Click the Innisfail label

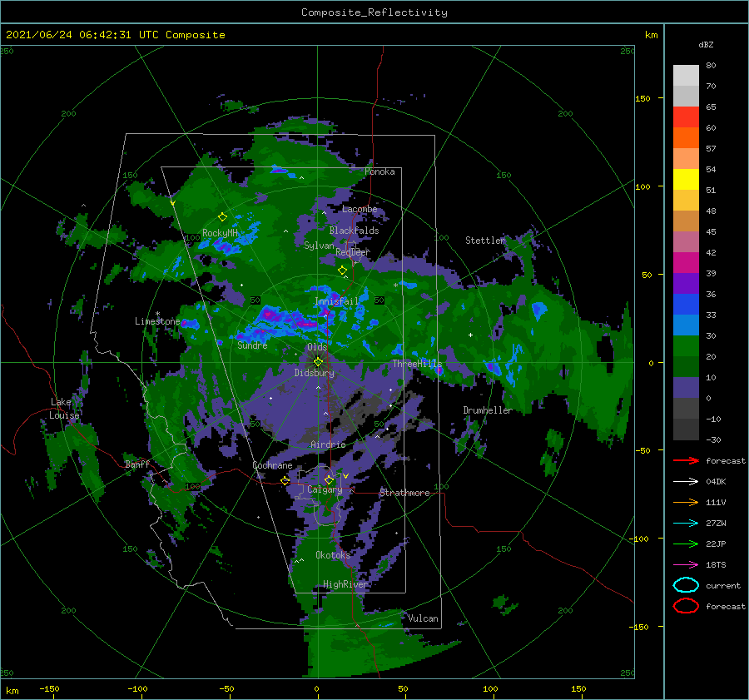click(336, 301)
